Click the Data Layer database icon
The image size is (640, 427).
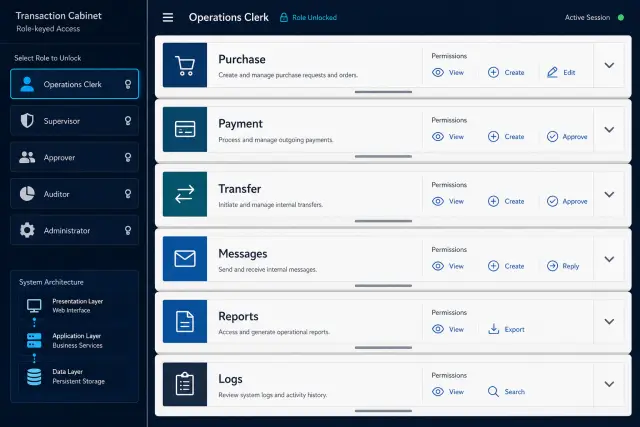click(34, 377)
